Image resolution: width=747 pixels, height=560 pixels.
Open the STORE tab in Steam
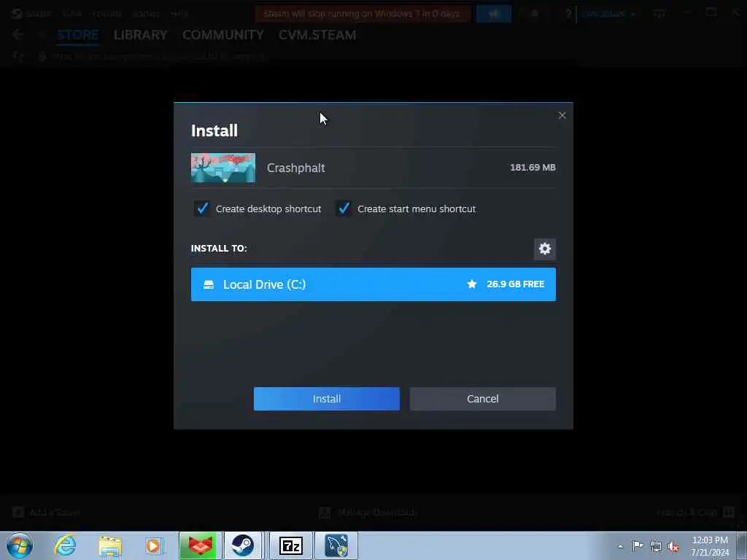click(77, 35)
